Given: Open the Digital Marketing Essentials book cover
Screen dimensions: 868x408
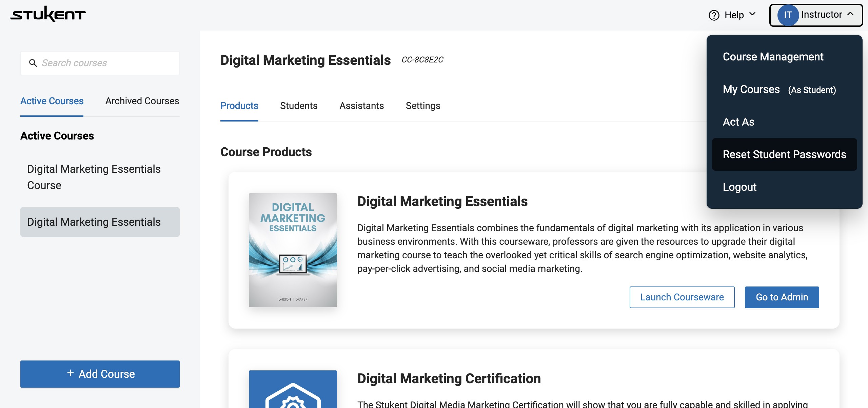Looking at the screenshot, I should [293, 250].
